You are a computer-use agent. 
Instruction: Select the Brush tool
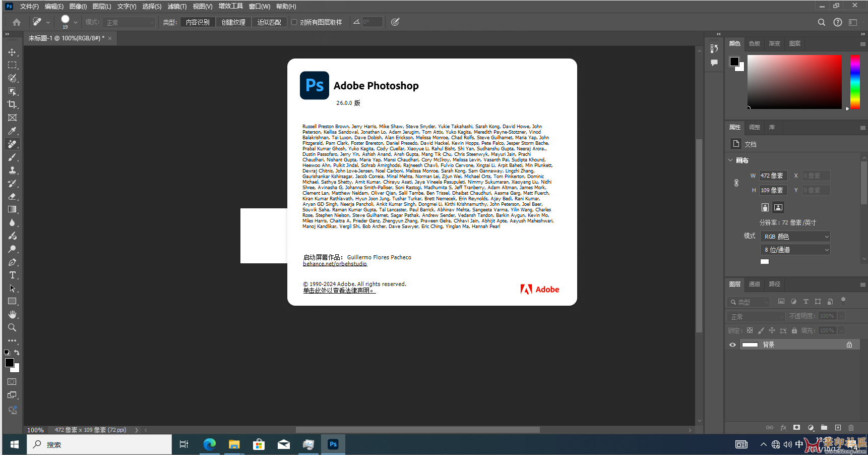pyautogui.click(x=12, y=157)
